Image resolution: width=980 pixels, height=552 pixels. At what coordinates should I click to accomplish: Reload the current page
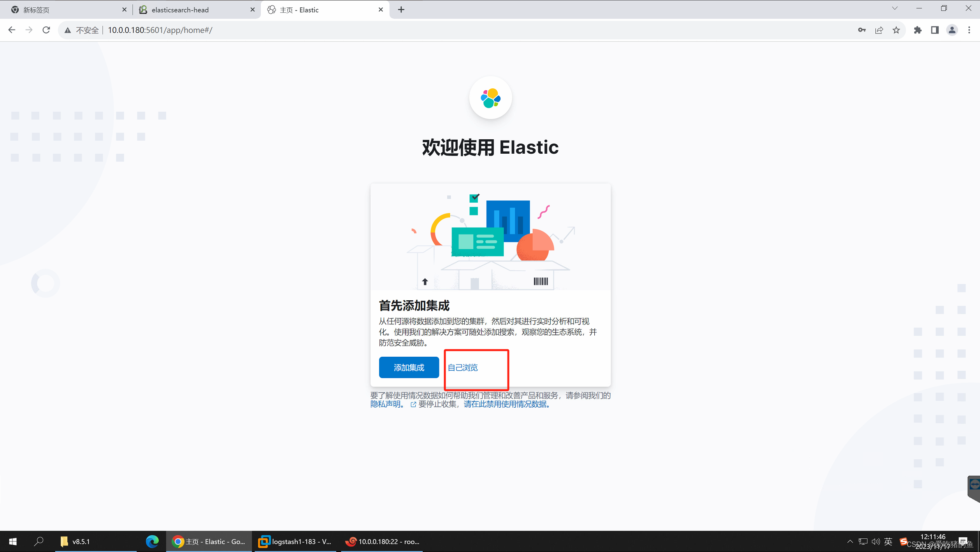(46, 30)
